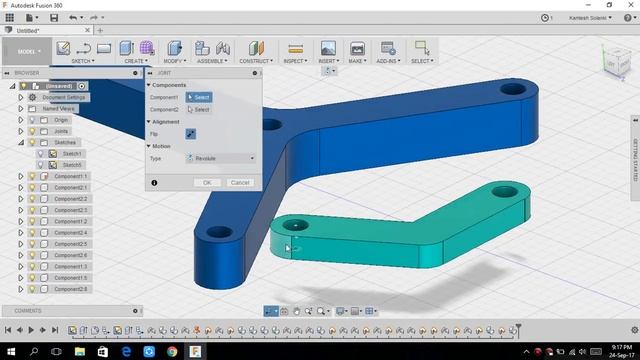Play the timeline
640x360 pixels.
(31, 330)
